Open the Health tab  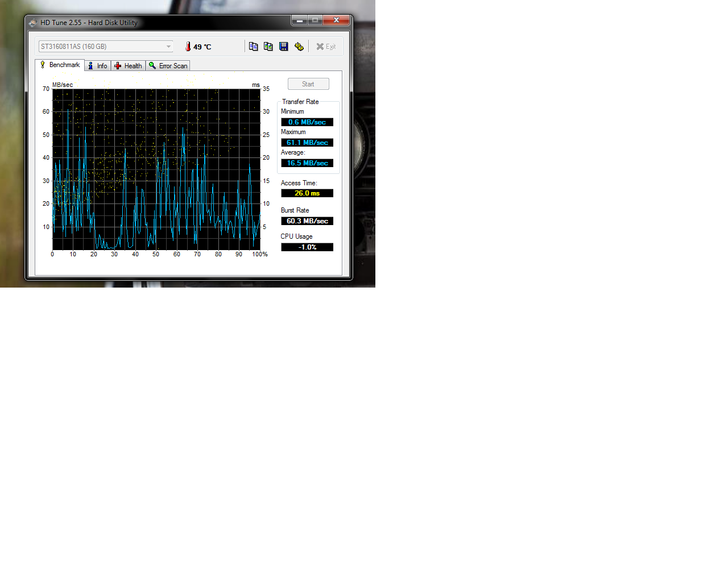(x=129, y=66)
